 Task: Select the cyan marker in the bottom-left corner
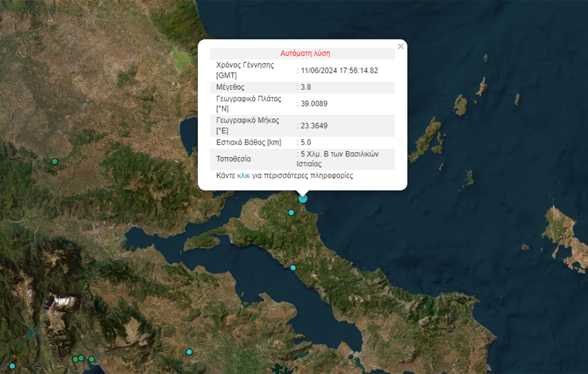tap(12, 366)
